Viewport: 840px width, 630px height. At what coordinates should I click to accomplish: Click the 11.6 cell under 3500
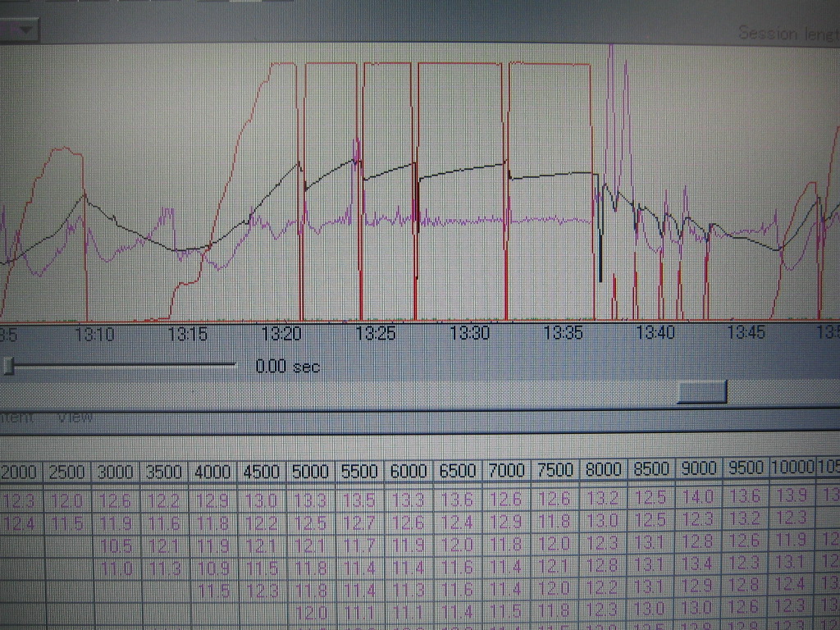[164, 523]
